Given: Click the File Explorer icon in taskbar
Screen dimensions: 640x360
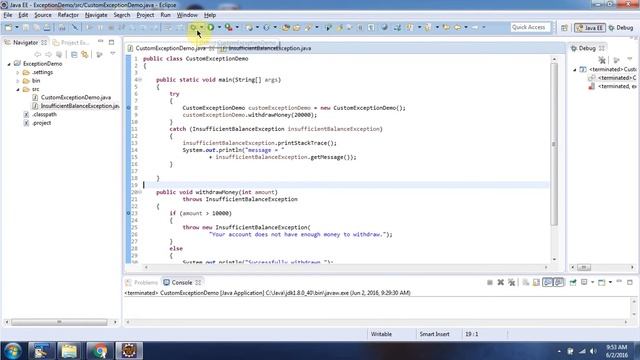Looking at the screenshot, I should pos(69,351).
